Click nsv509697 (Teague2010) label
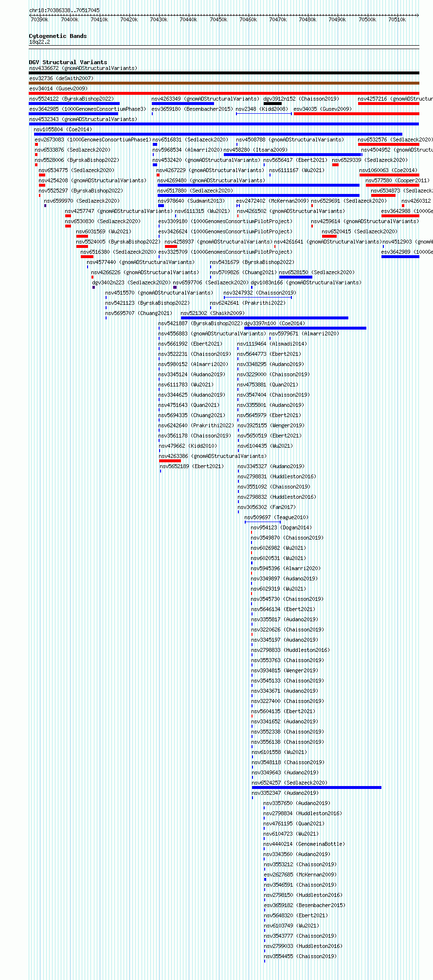 click(x=276, y=517)
